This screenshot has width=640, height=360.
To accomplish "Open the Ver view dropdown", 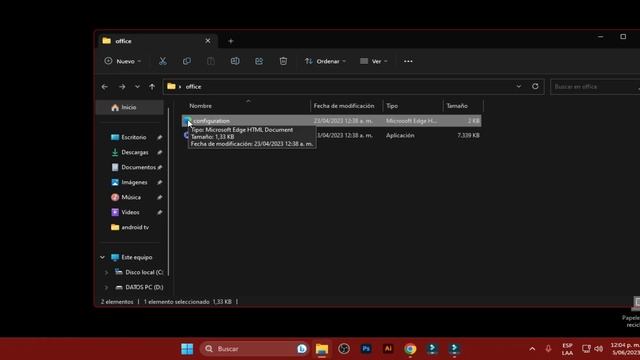I will point(373,61).
